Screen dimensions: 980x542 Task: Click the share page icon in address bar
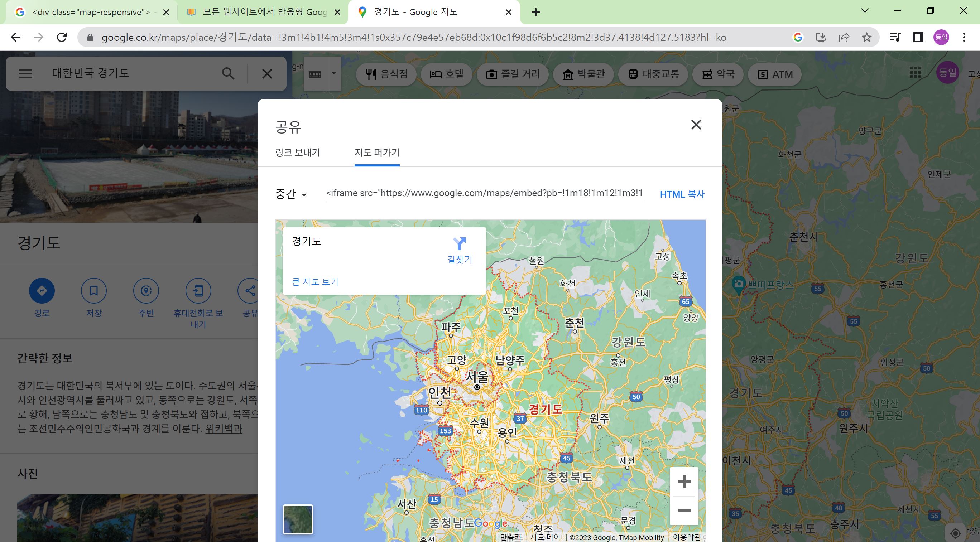tap(844, 37)
